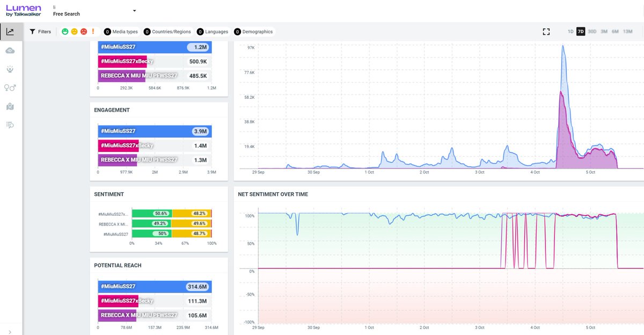This screenshot has height=335, width=644.
Task: Select the 6M time range
Action: (615, 32)
